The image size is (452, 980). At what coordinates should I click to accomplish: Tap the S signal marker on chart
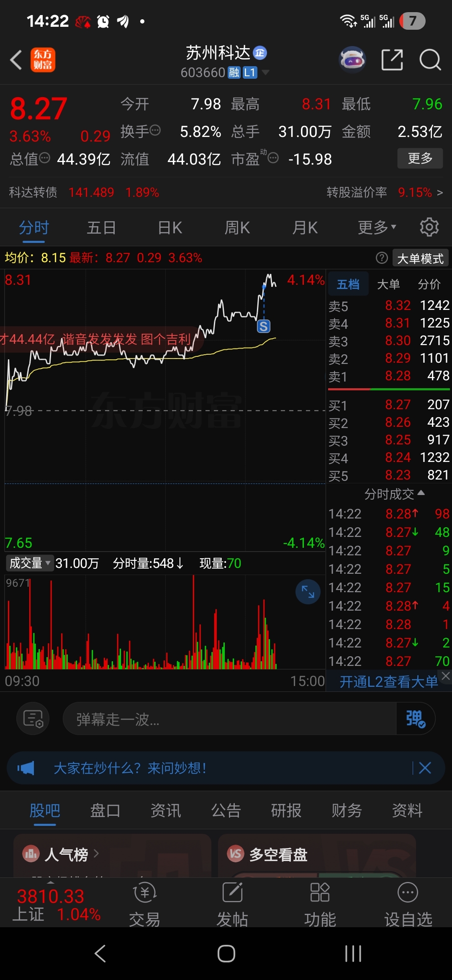tap(264, 326)
